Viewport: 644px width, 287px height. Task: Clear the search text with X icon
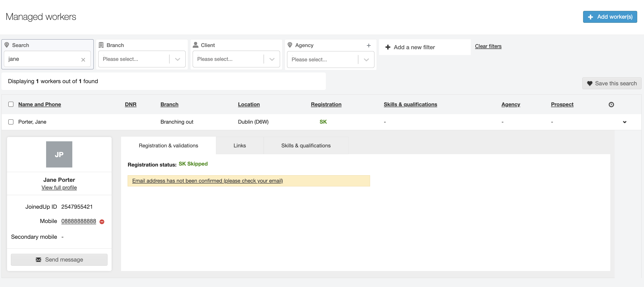pyautogui.click(x=83, y=60)
